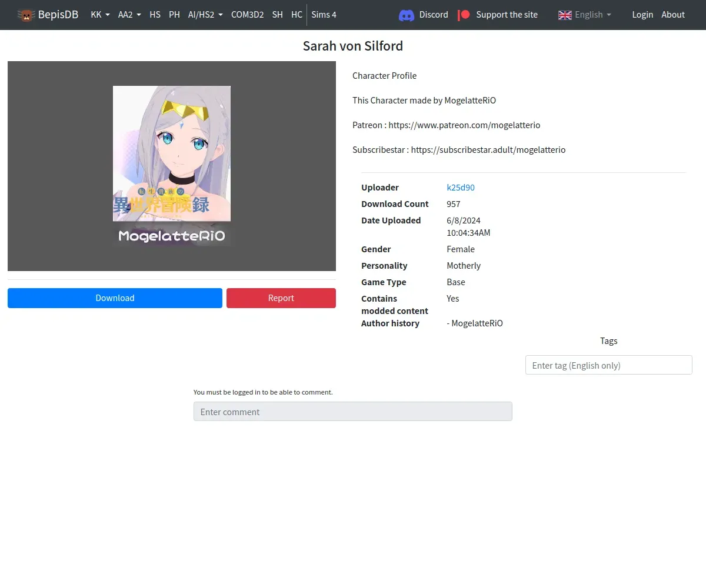Go to the PH section
Image resolution: width=706 pixels, height=588 pixels.
point(174,15)
